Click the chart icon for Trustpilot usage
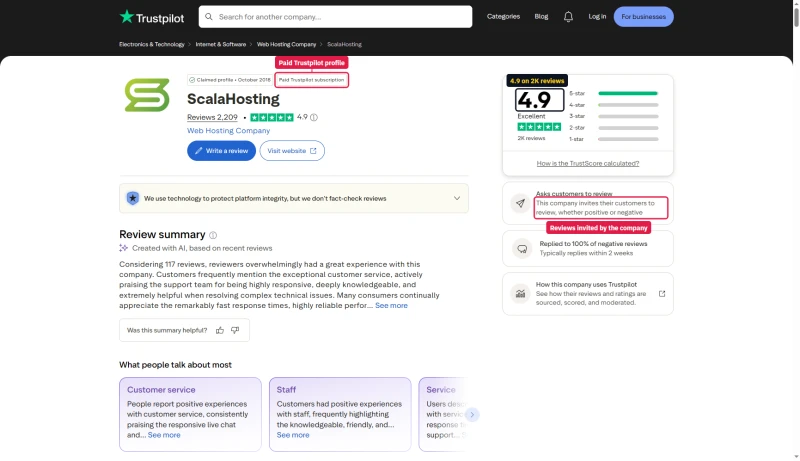Image resolution: width=800 pixels, height=461 pixels. [520, 294]
